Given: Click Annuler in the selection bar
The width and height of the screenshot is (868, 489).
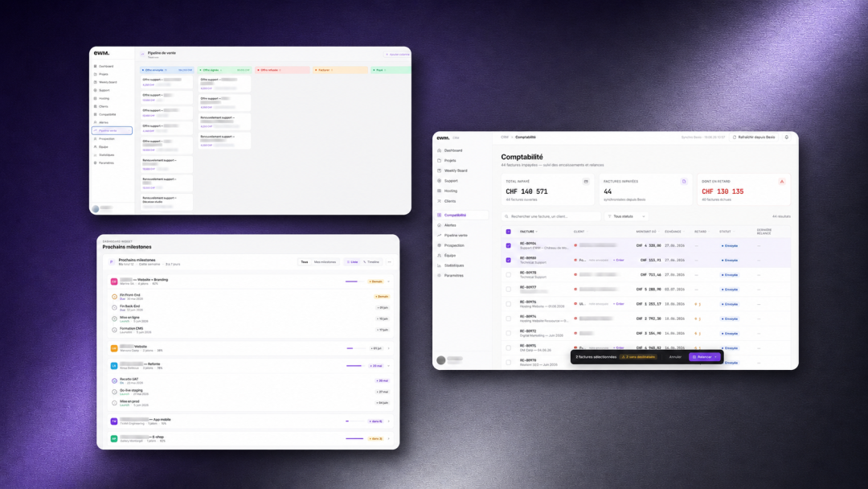Looking at the screenshot, I should tap(675, 357).
